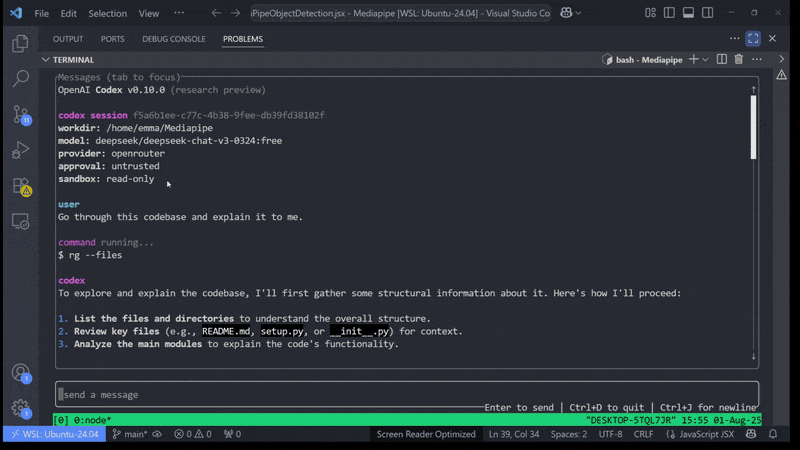The image size is (800, 450).
Task: Open terminal more actions ellipsis
Action: [757, 59]
